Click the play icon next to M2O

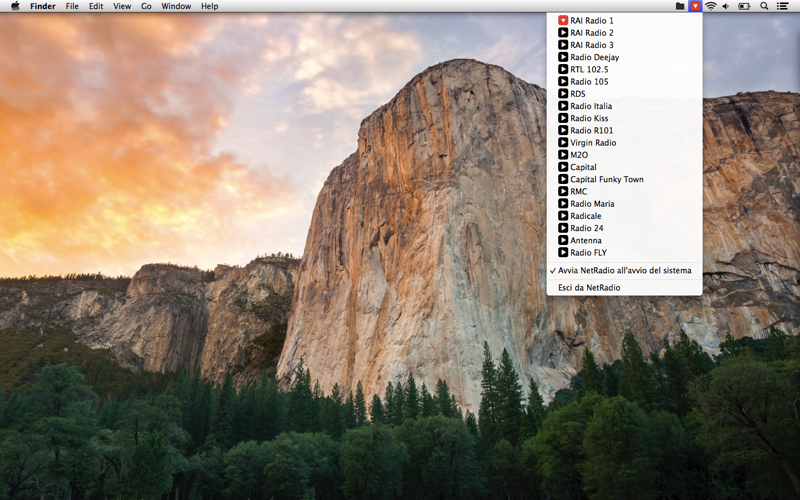[563, 155]
